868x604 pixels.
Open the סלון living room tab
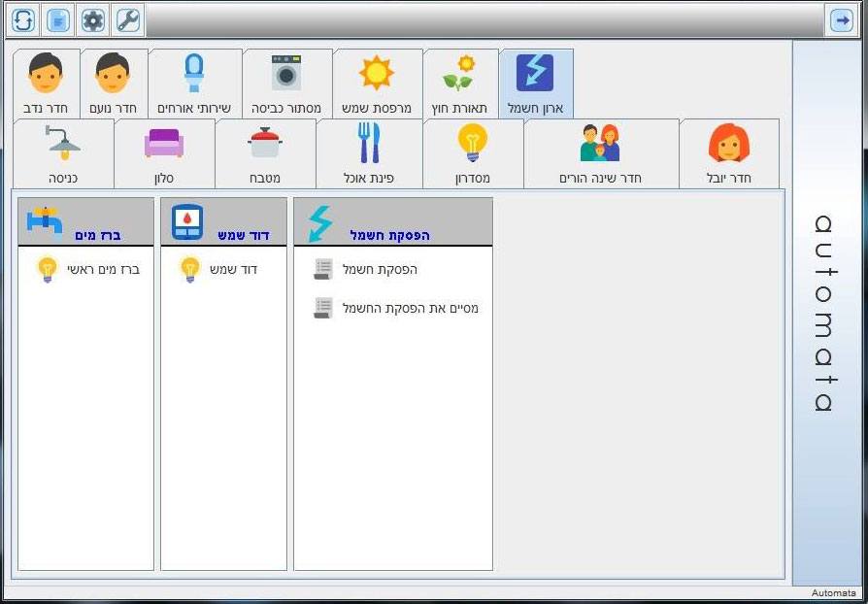click(164, 153)
